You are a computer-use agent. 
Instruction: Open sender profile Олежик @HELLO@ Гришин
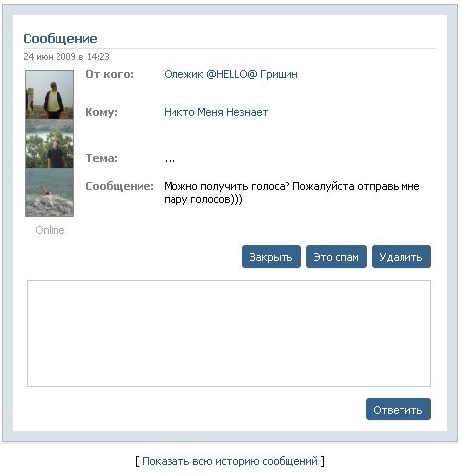231,74
